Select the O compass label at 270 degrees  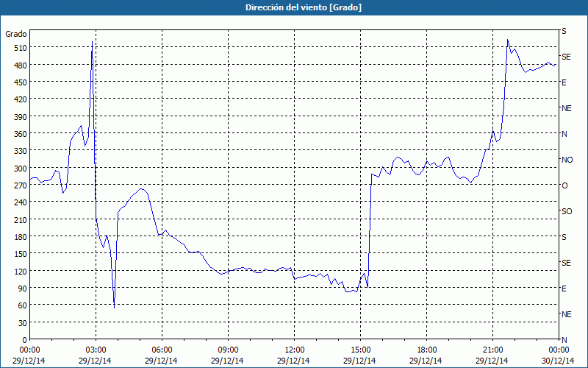(564, 185)
